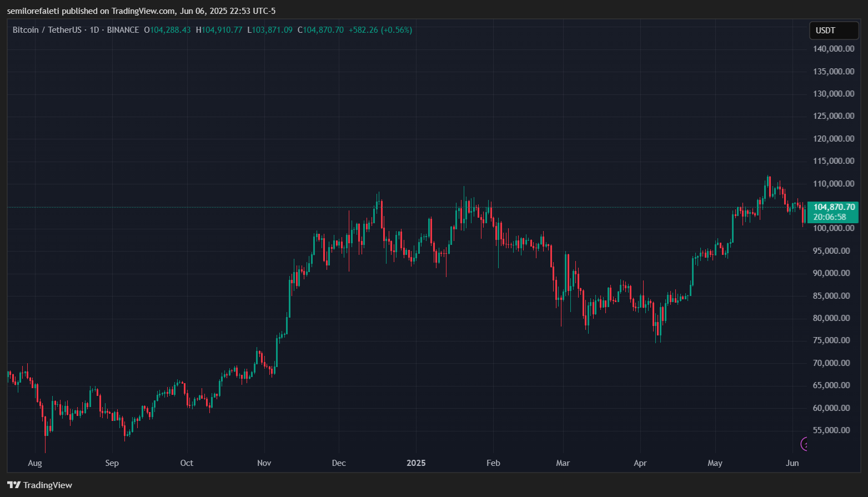868x497 pixels.
Task: Click the semilorefaleti username in header
Action: pos(33,11)
